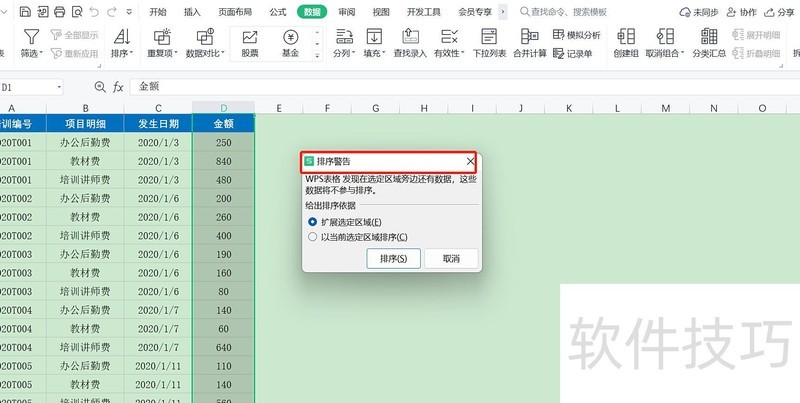Open the Name Box dropdown arrow
This screenshot has width=800, height=403.
59,88
